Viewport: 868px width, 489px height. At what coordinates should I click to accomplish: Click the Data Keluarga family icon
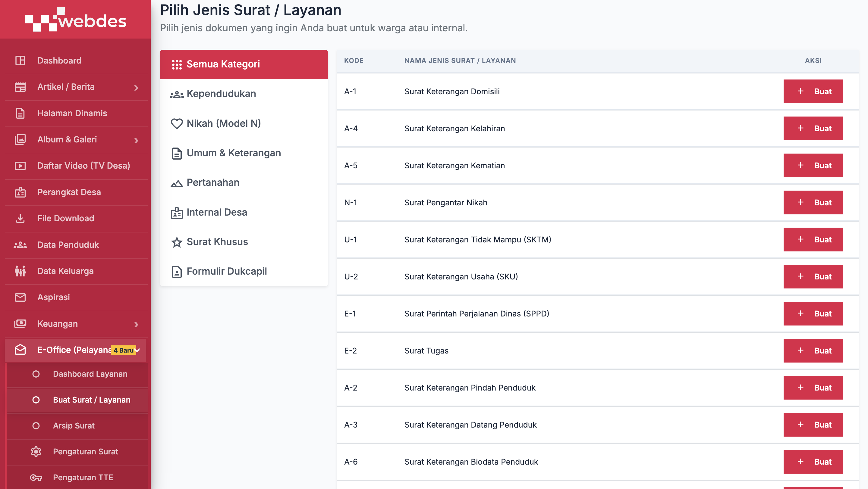pyautogui.click(x=20, y=271)
